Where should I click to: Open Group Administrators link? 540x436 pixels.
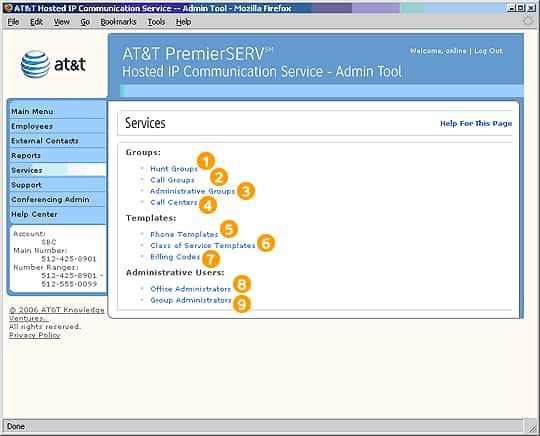pos(191,300)
